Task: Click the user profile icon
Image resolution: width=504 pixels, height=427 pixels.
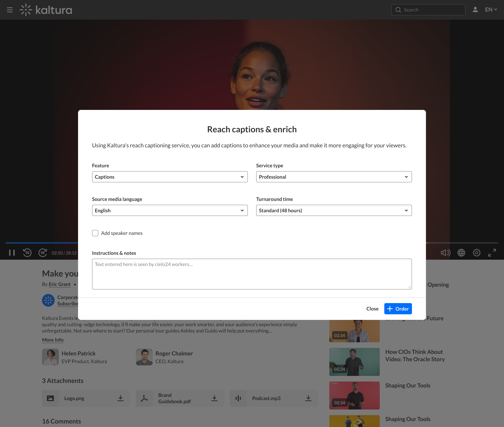Action: (475, 10)
